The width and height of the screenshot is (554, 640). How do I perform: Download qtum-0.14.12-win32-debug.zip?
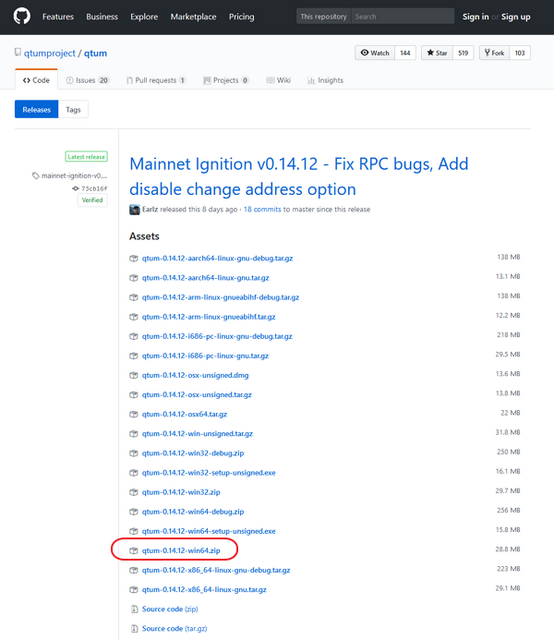[193, 453]
